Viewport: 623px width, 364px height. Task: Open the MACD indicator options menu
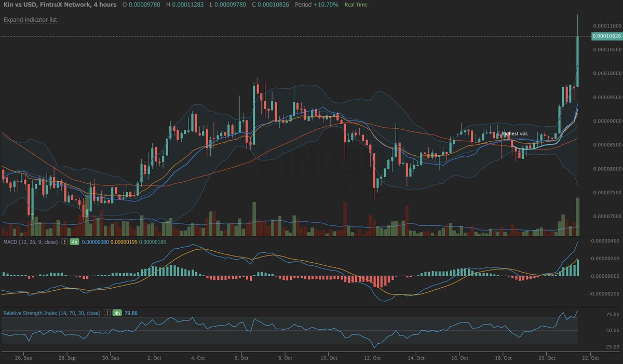click(x=65, y=242)
